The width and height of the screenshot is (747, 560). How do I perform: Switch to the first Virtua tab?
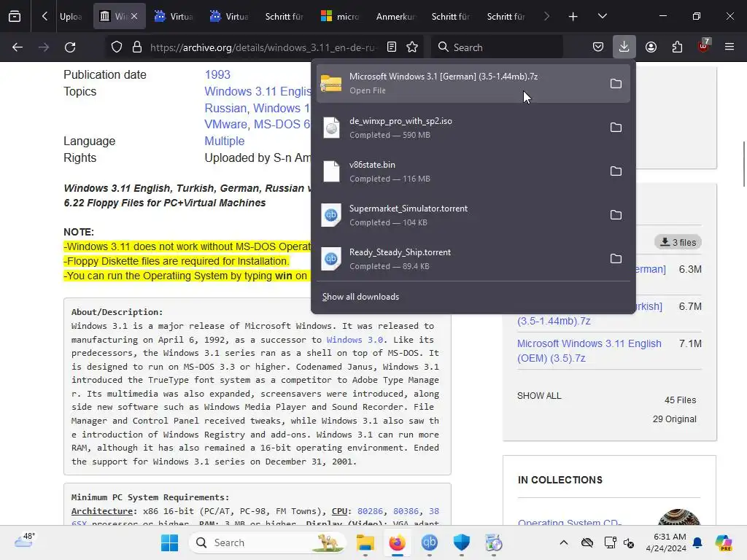tap(174, 17)
